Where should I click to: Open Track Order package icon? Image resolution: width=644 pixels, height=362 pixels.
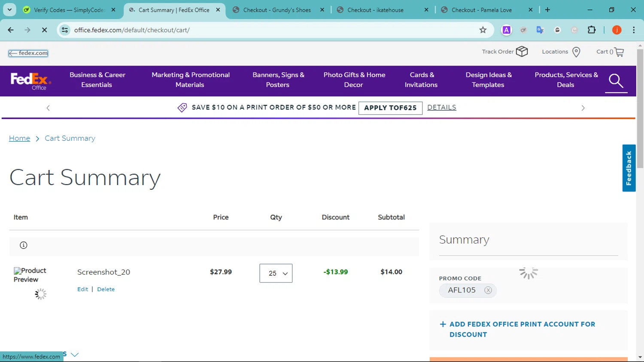(522, 52)
